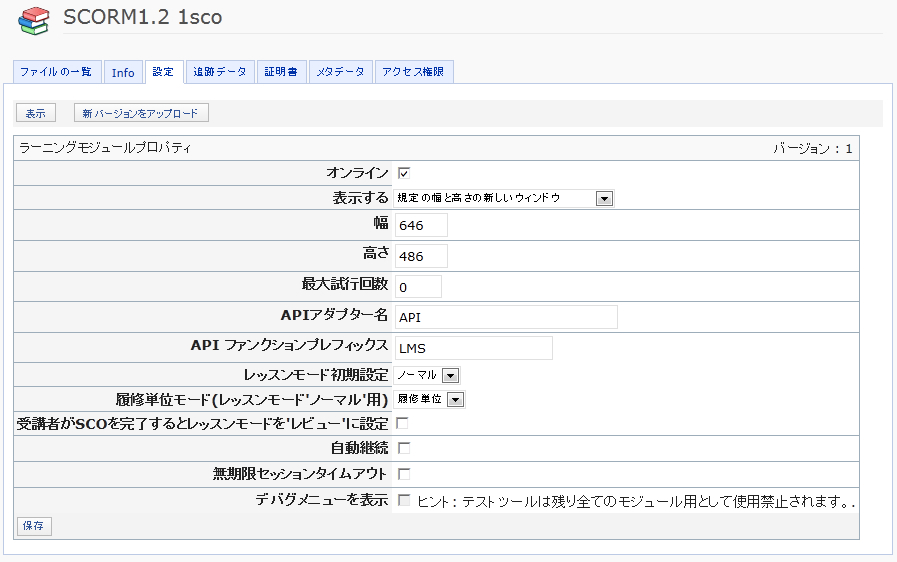Click the SCORM books module icon
The width and height of the screenshot is (897, 562).
34,20
